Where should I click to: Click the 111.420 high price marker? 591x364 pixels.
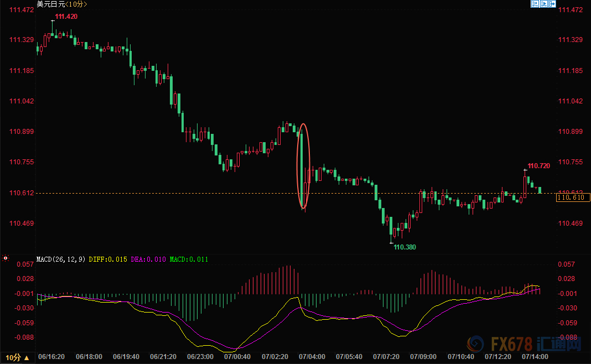(66, 17)
